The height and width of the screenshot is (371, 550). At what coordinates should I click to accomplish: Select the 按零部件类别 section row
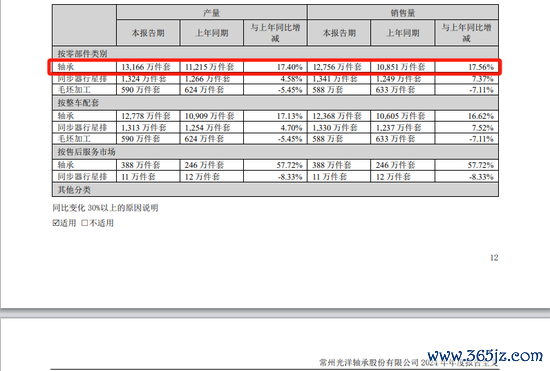(x=275, y=53)
